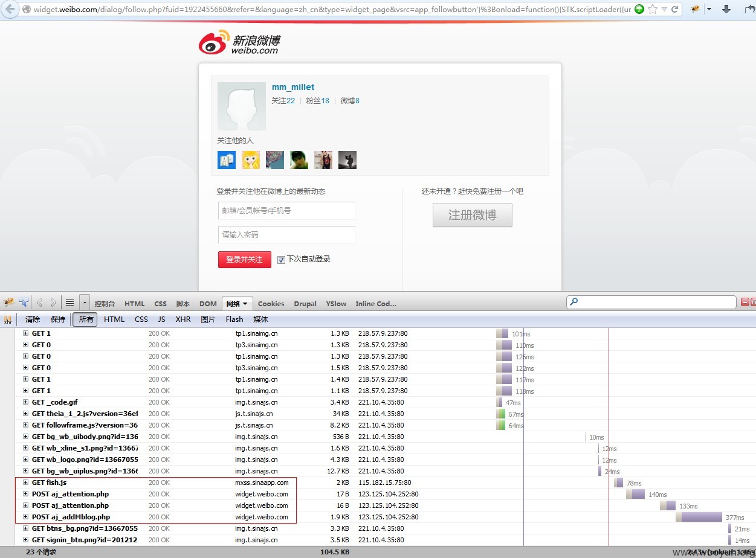The image size is (756, 558).
Task: Open the 网络 tab dropdown menu arrow
Action: pos(245,304)
